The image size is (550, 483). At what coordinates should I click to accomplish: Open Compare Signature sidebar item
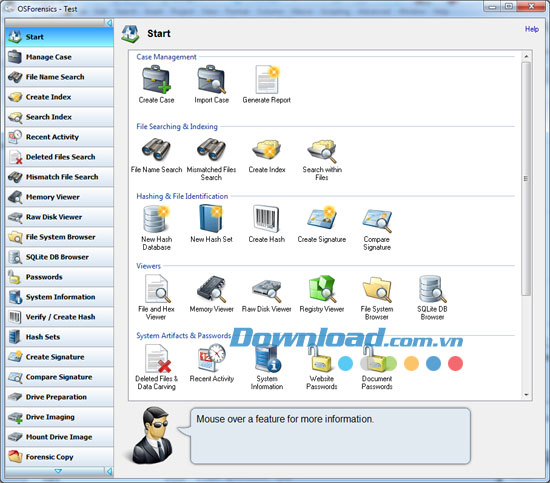tap(59, 377)
